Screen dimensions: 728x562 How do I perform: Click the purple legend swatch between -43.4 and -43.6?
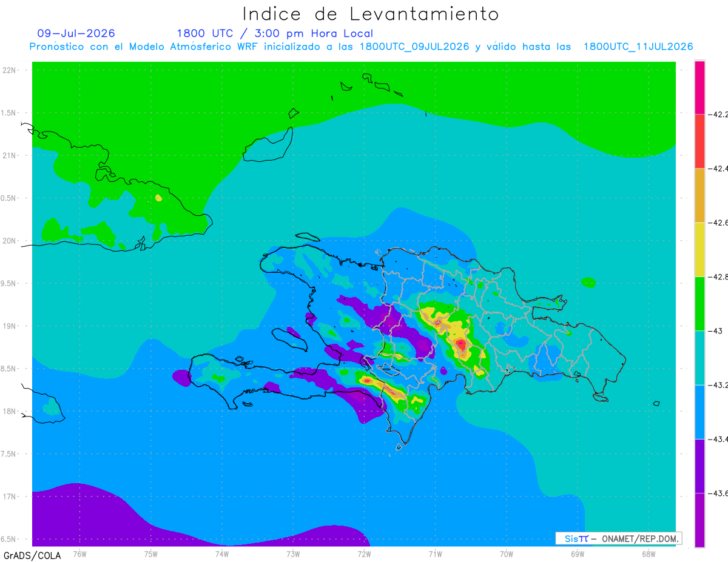tap(699, 466)
